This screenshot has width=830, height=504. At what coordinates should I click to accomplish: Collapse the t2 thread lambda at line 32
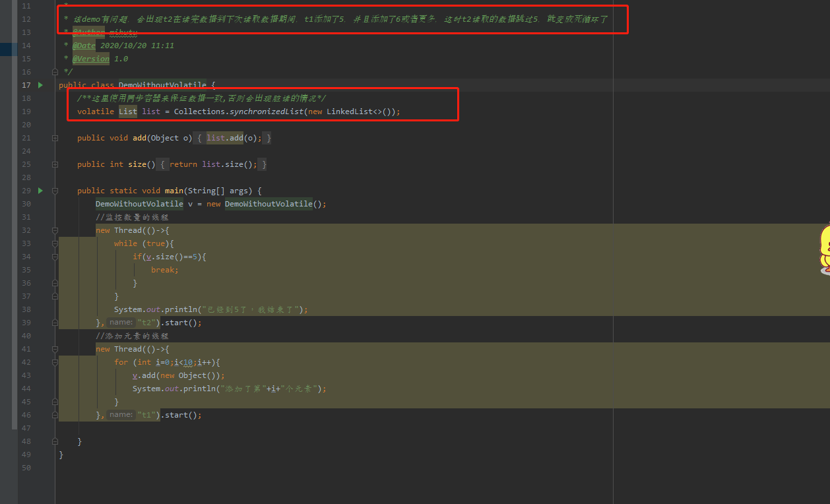(55, 230)
